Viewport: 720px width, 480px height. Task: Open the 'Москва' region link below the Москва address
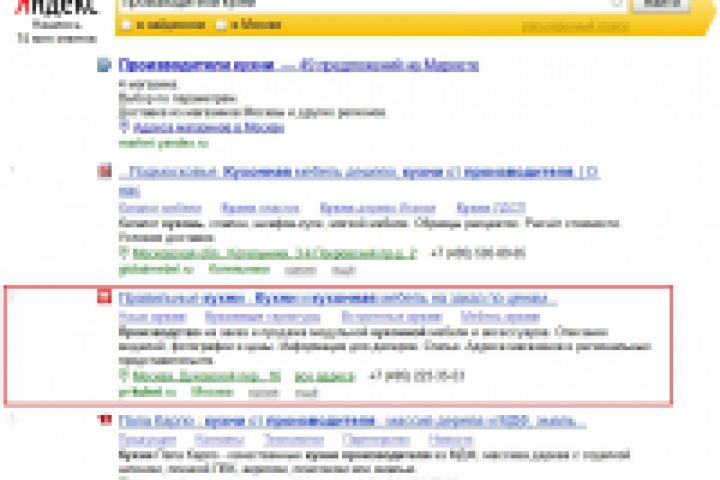212,392
